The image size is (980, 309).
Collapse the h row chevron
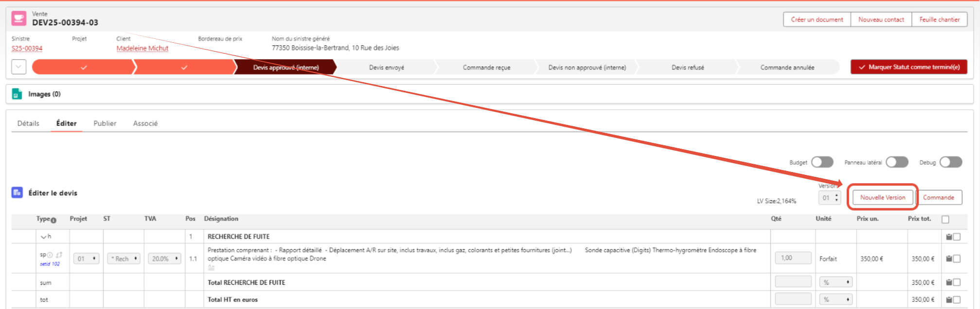click(43, 237)
